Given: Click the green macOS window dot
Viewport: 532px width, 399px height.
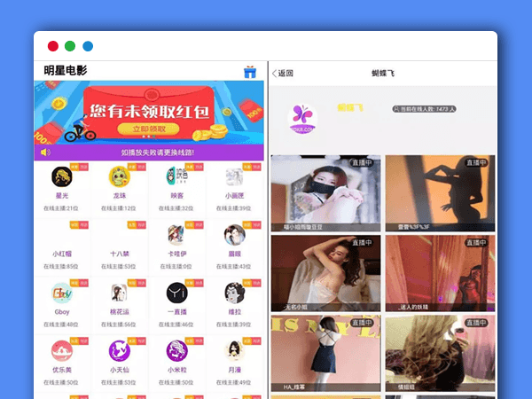Looking at the screenshot, I should [x=70, y=46].
